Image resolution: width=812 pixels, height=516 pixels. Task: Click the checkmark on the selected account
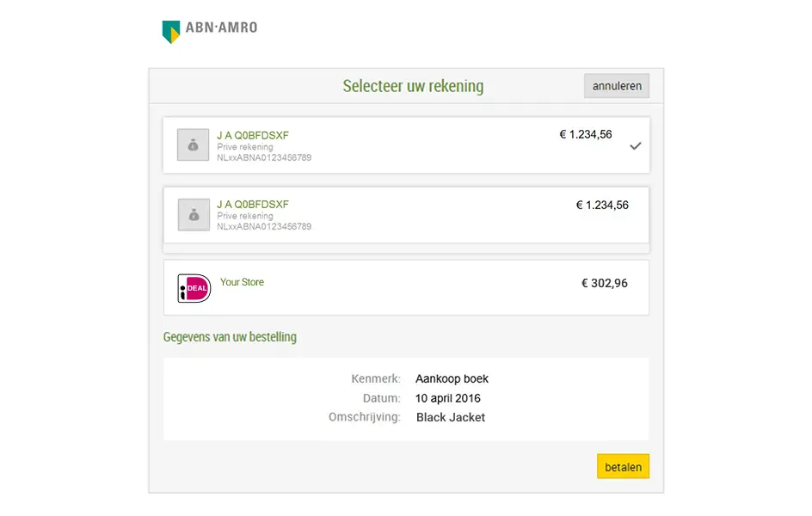636,145
